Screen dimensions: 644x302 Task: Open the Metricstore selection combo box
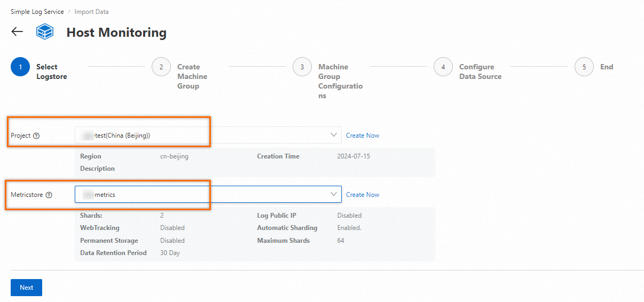point(208,194)
